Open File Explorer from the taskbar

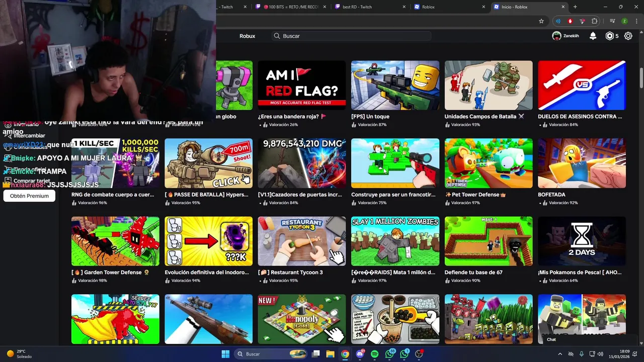330,354
